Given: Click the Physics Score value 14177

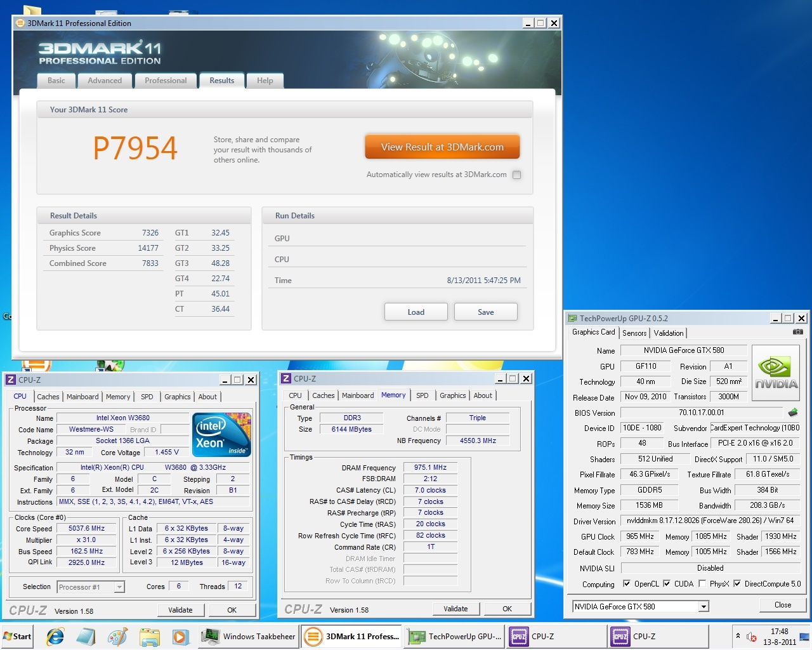Looking at the screenshot, I should pos(148,248).
